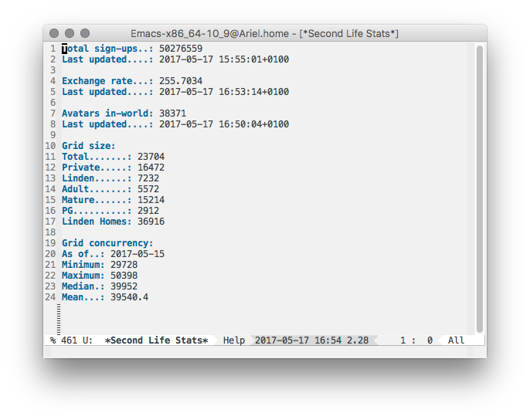530x420 pixels.
Task: Click the zoom window button
Action: pyautogui.click(x=85, y=33)
